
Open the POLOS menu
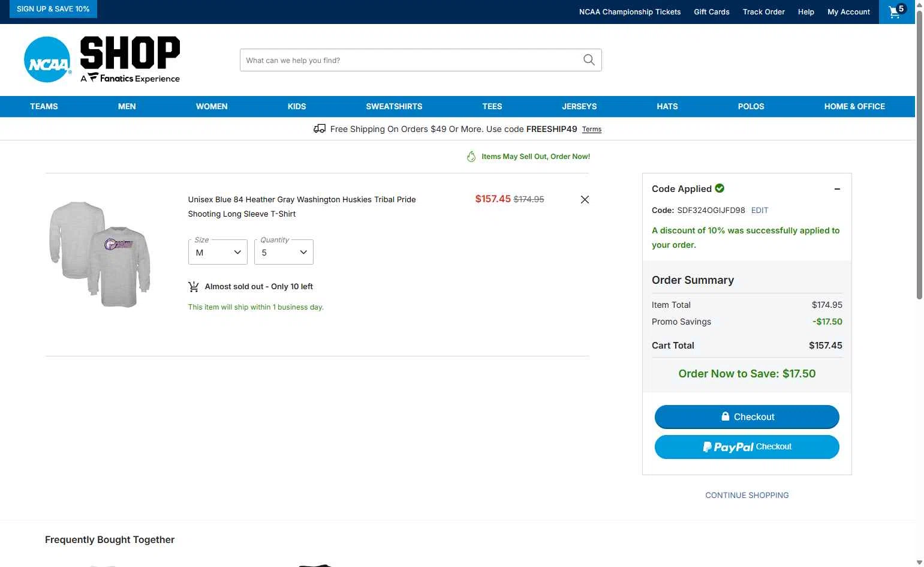tap(751, 106)
